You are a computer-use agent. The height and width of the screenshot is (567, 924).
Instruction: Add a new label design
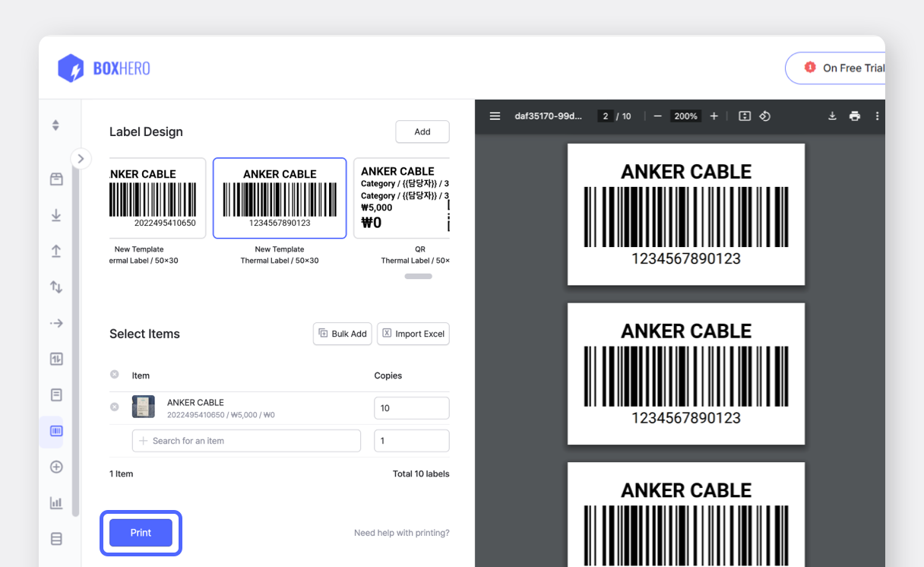[422, 131]
